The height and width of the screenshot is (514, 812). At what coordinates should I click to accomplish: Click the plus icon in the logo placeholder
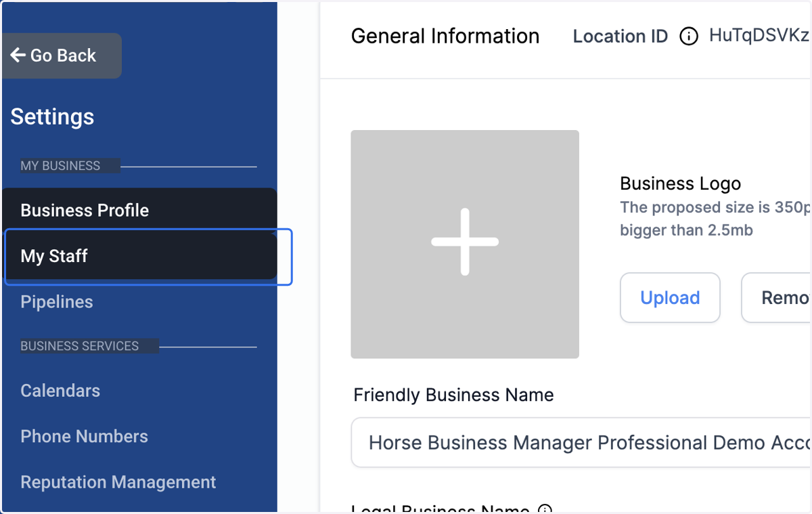click(x=465, y=242)
